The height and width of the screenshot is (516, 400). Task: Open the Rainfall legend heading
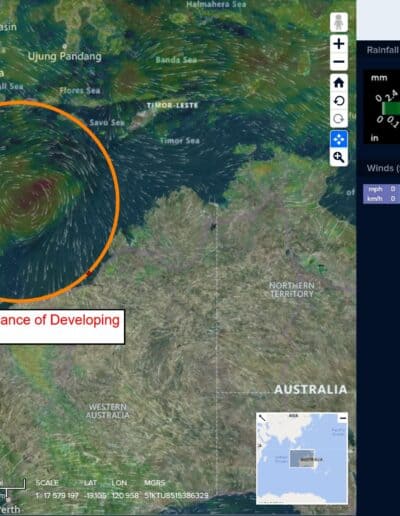click(x=383, y=50)
